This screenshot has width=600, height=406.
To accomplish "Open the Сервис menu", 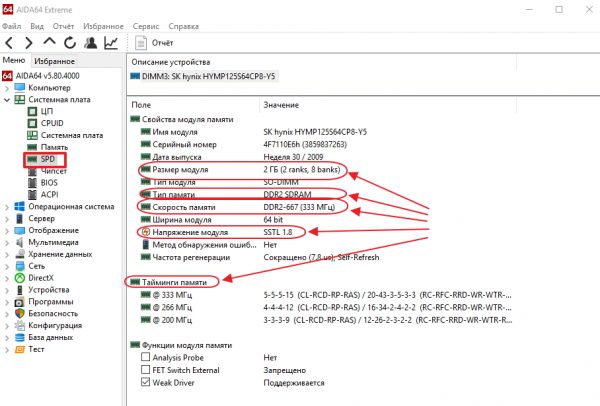I will tap(146, 26).
